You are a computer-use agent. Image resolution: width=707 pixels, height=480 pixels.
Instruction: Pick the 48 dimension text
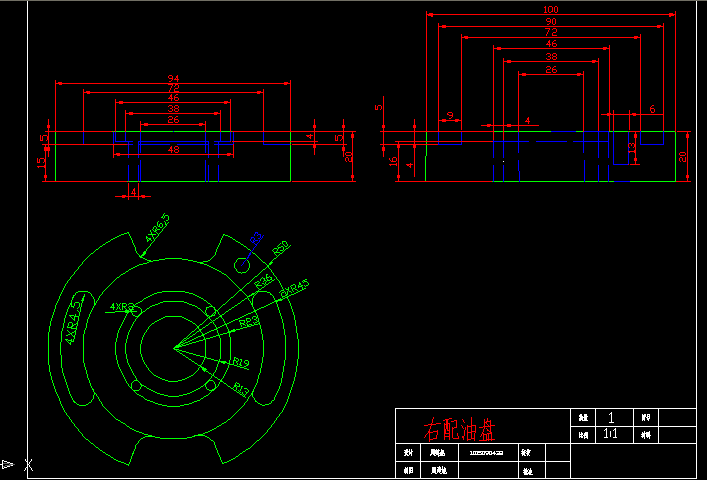(x=173, y=150)
